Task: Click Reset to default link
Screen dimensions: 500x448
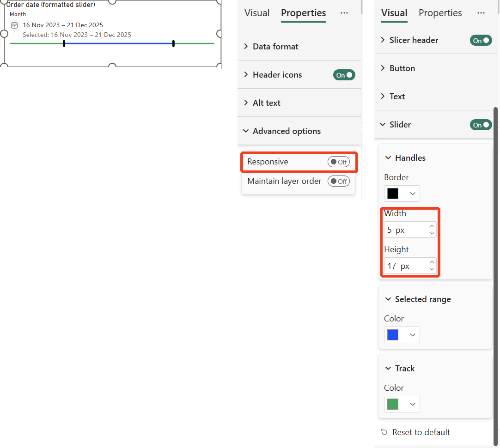Action: [421, 432]
